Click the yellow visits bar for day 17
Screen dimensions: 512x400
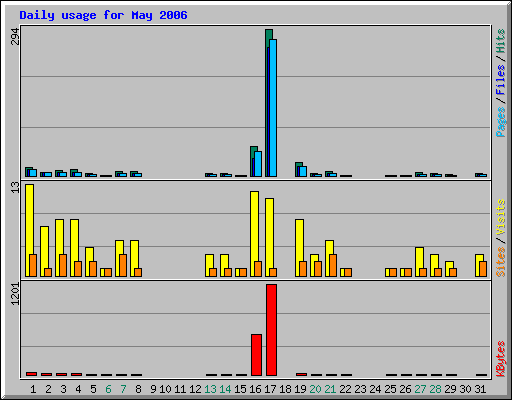coord(269,238)
